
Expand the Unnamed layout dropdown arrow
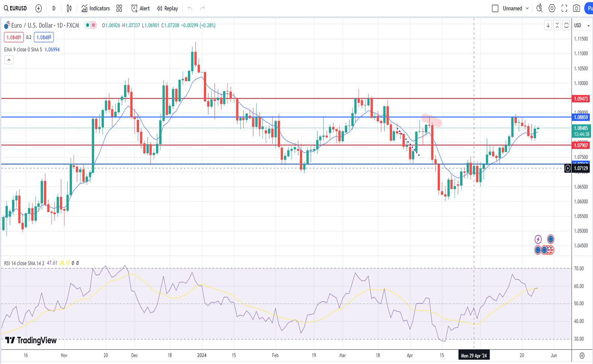click(x=527, y=8)
